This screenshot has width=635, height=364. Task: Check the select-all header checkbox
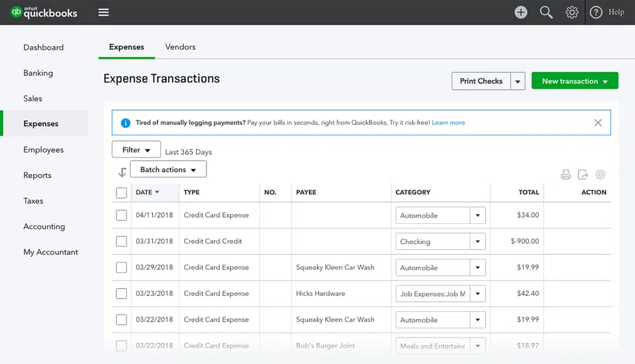click(x=122, y=193)
